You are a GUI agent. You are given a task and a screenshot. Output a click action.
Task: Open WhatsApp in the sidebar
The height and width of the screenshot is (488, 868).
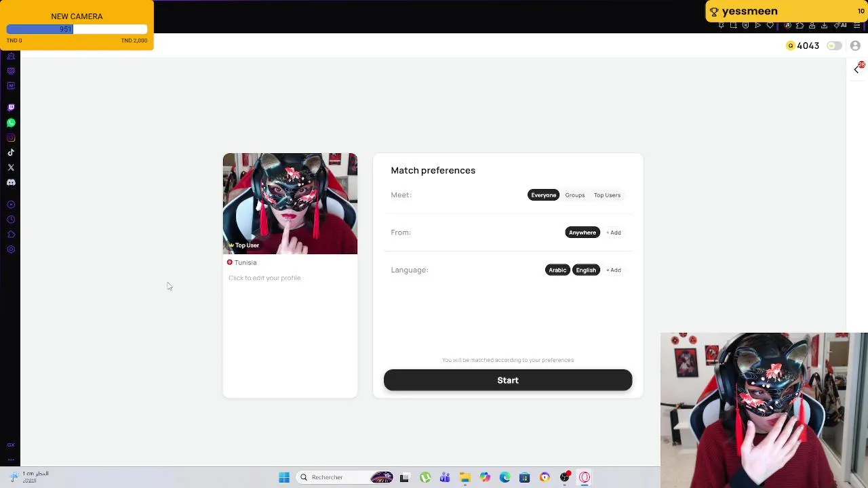click(x=11, y=123)
